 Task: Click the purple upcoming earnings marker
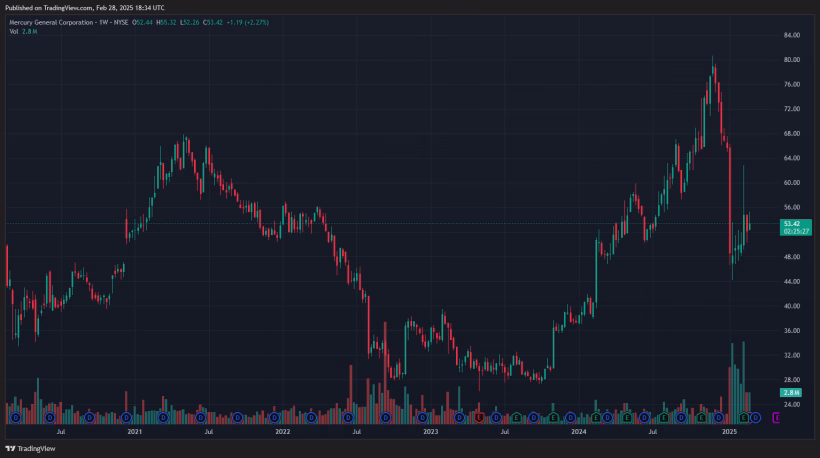tap(778, 417)
